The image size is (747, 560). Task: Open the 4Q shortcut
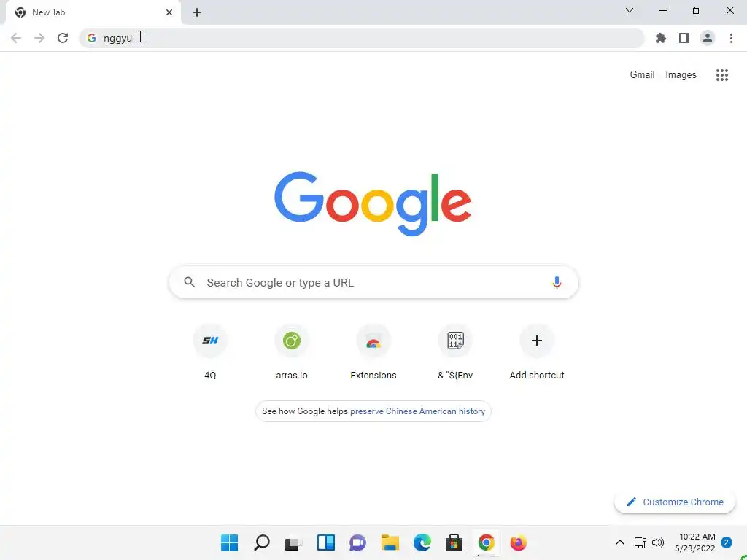[x=210, y=352]
